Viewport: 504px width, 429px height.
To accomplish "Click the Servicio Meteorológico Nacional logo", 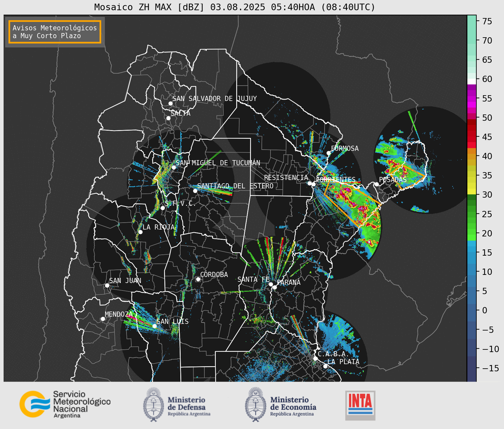I will [65, 404].
